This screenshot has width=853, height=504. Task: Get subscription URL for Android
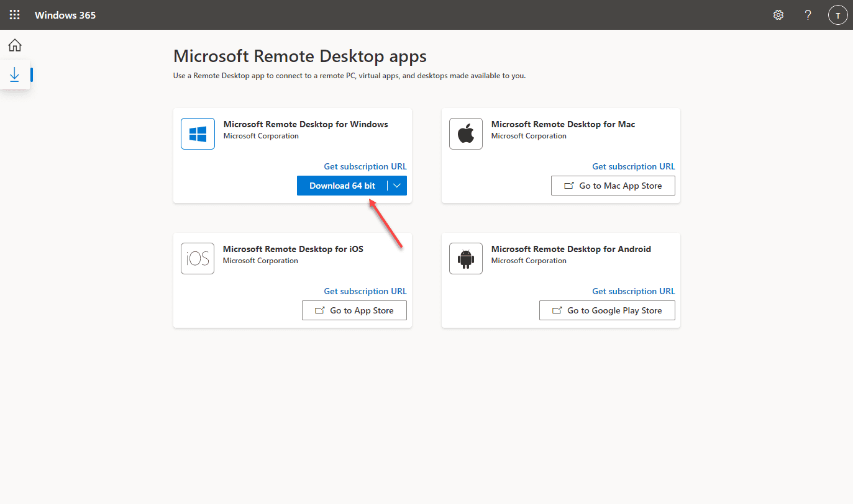(633, 291)
